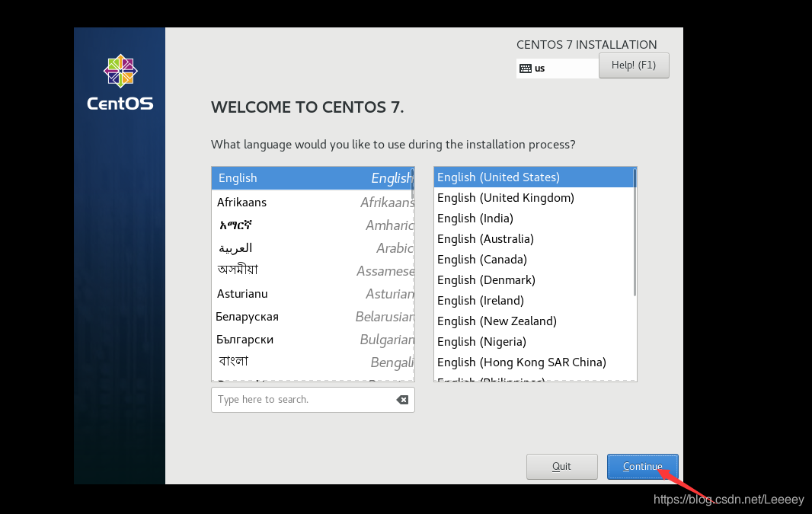
Task: Clear the search box with the backspace icon
Action: (402, 400)
